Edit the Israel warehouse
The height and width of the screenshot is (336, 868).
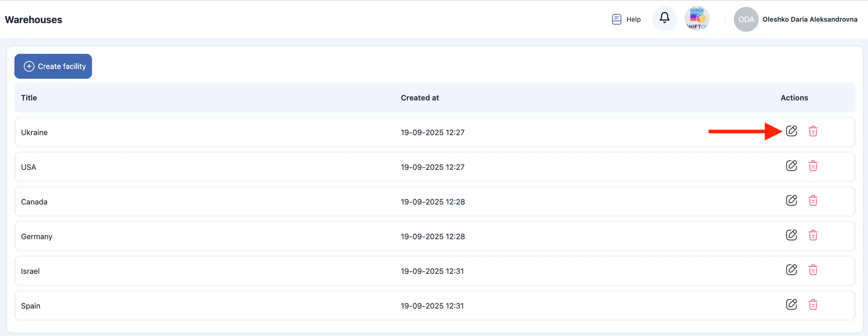[x=791, y=270]
